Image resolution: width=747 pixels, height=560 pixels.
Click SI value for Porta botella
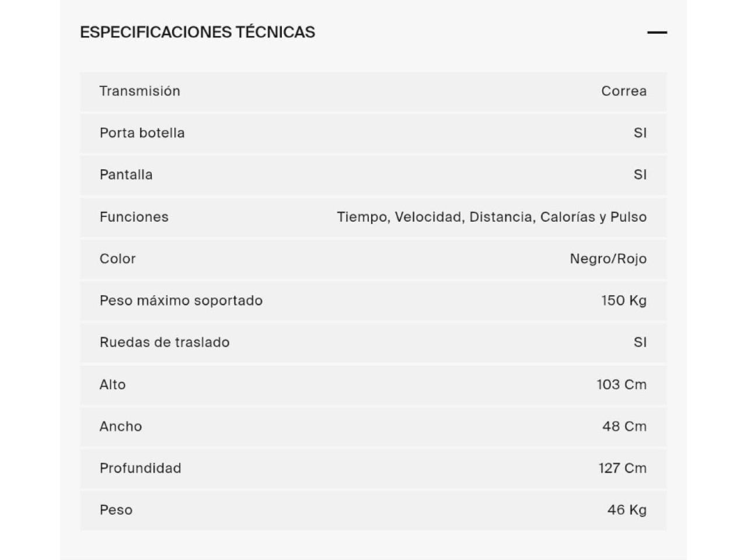(640, 133)
